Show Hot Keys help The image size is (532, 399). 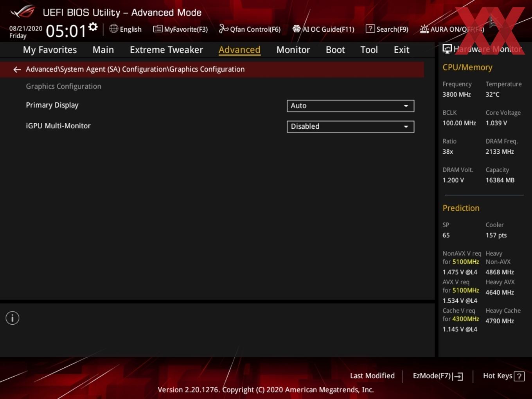point(504,376)
